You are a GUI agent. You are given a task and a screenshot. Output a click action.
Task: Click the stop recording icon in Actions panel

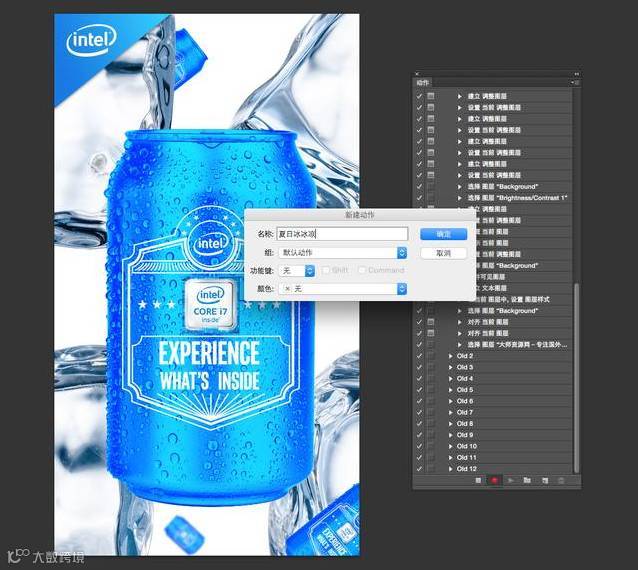(478, 480)
